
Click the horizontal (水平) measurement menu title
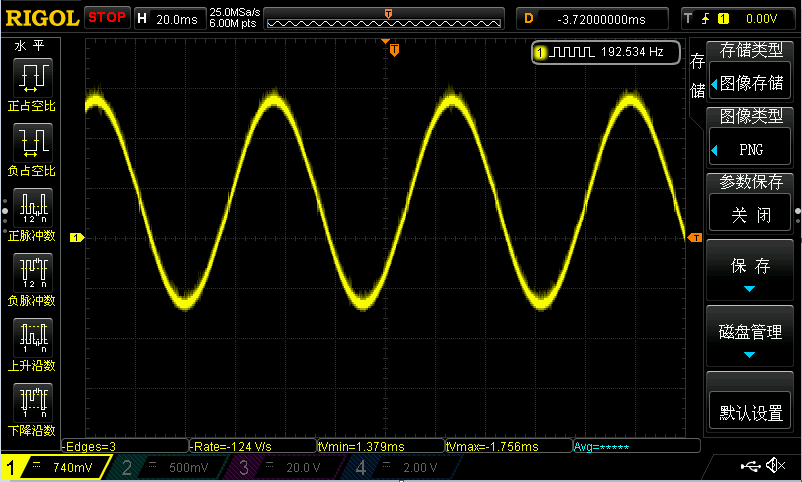30,46
